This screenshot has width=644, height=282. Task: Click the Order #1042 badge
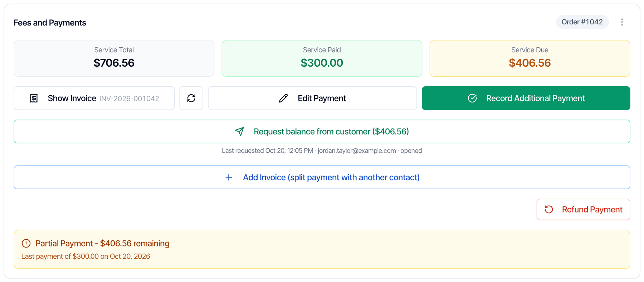(582, 22)
